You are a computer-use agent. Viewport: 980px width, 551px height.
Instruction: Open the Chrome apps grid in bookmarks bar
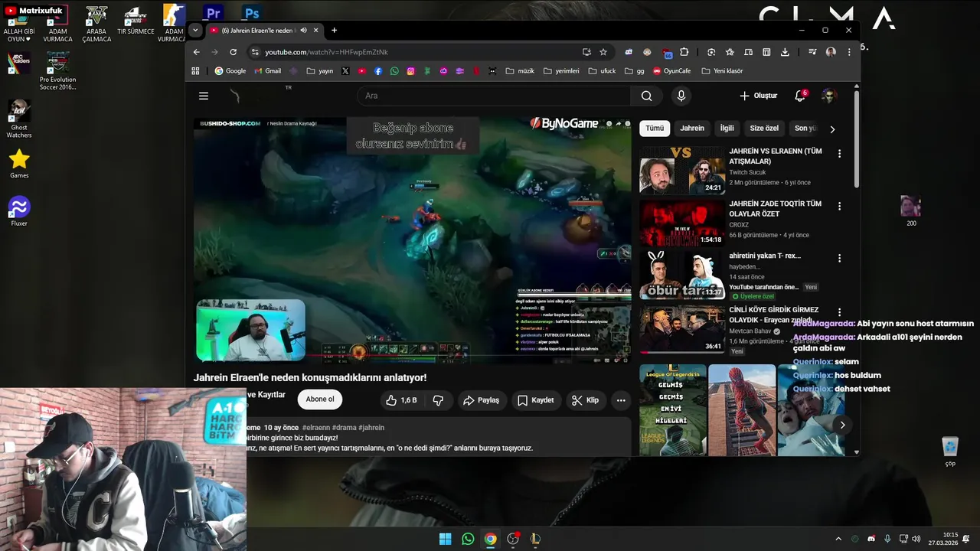(195, 70)
